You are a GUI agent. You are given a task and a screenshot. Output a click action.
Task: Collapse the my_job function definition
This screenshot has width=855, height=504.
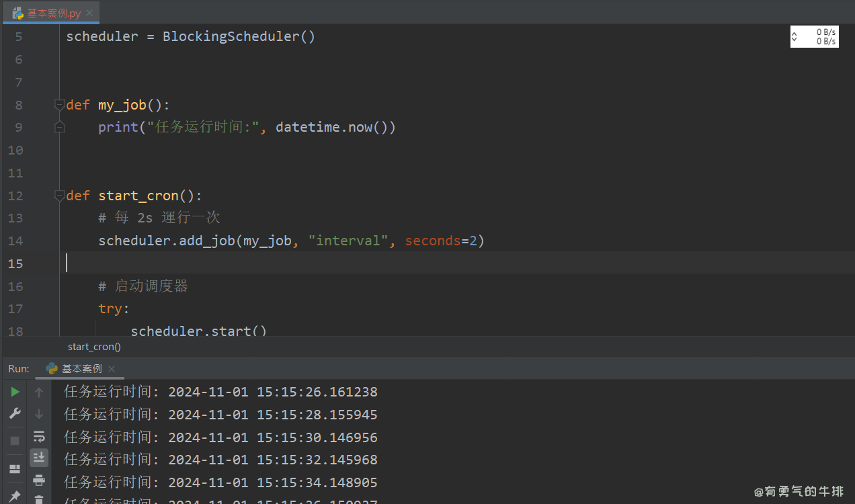[x=59, y=104]
